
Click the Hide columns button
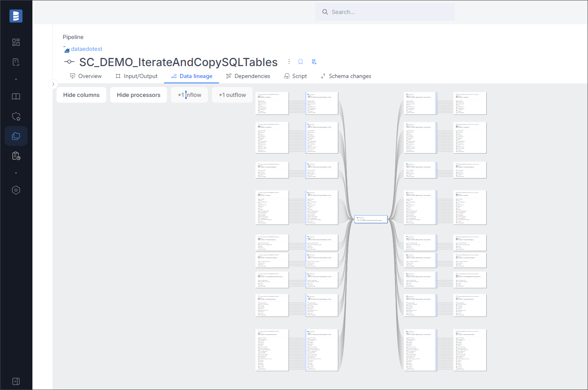coord(81,95)
